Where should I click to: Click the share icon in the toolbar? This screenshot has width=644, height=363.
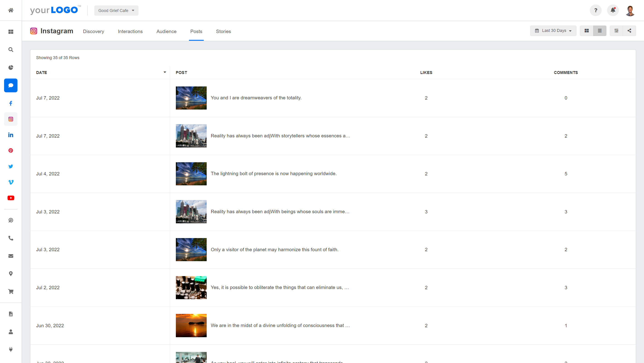click(x=629, y=31)
